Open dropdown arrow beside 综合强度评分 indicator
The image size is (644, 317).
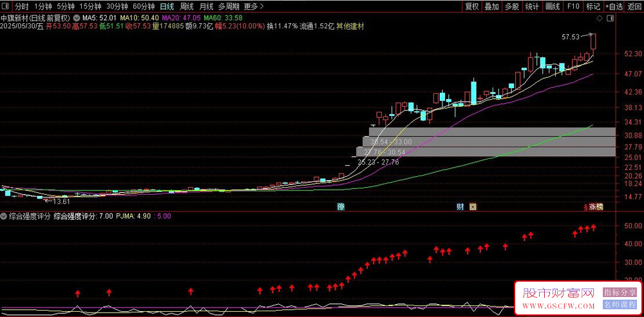click(x=4, y=216)
